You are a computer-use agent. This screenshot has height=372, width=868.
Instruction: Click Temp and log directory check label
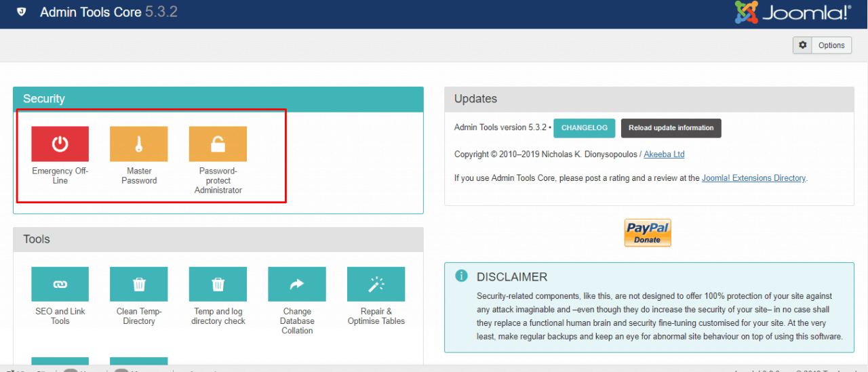[218, 316]
